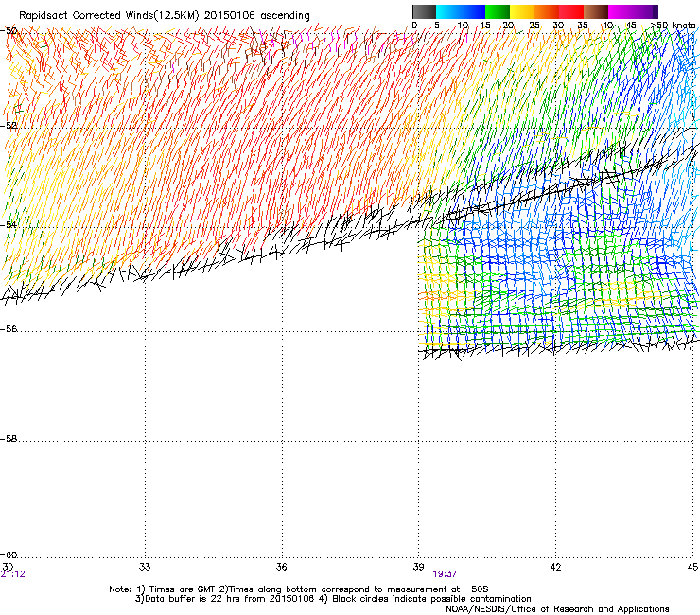
Task: Click the brown 35-40 knots legend swatch
Action: [596, 11]
